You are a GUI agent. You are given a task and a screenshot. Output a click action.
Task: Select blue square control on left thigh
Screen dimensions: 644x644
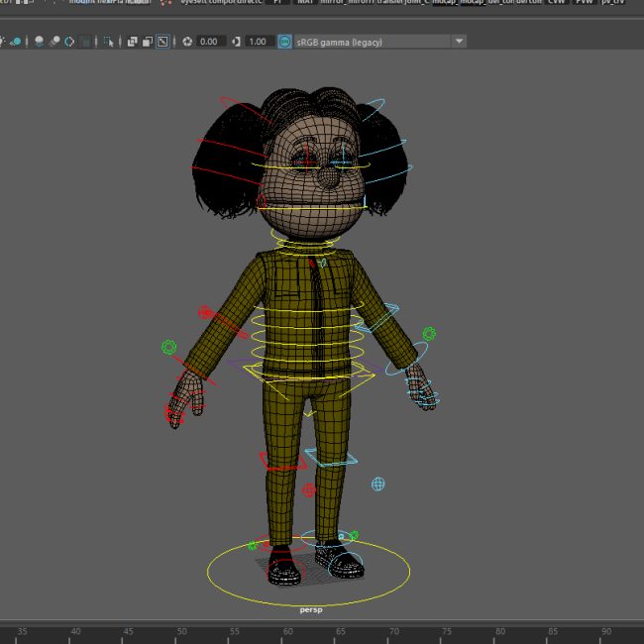331,457
